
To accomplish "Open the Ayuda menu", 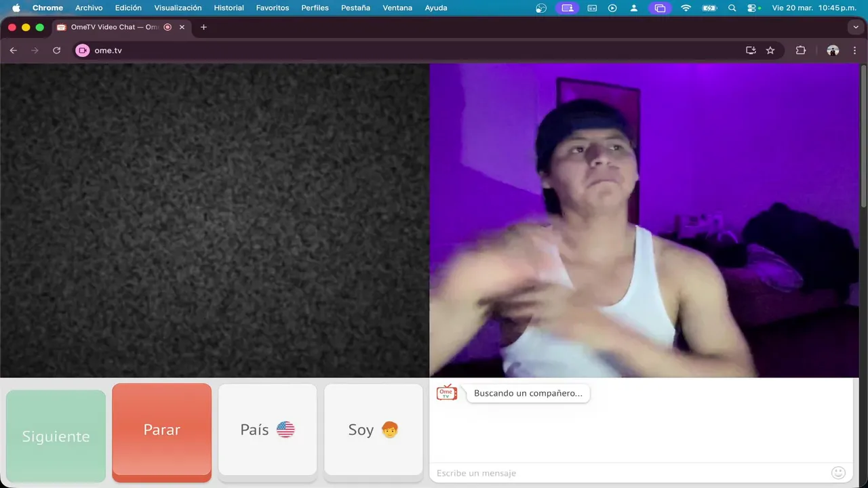I will (436, 8).
